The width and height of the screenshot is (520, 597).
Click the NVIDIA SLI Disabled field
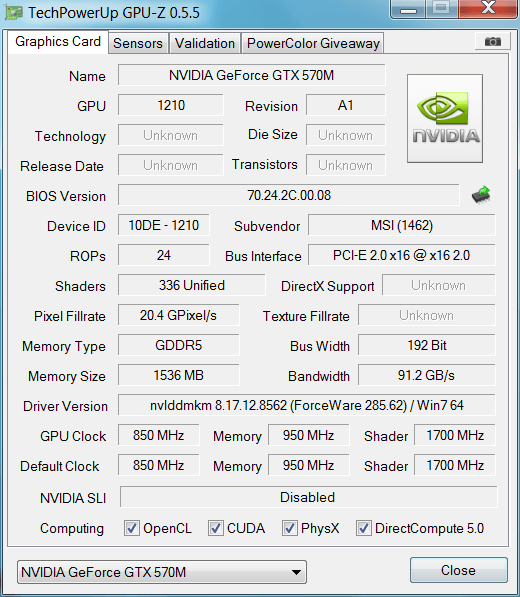click(309, 497)
